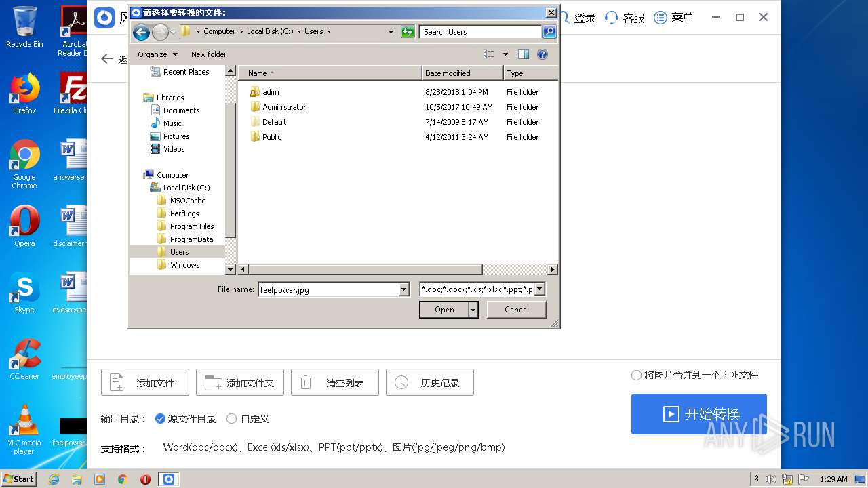Screen dimensions: 868x488
Task: Click the File name input field
Action: point(328,289)
